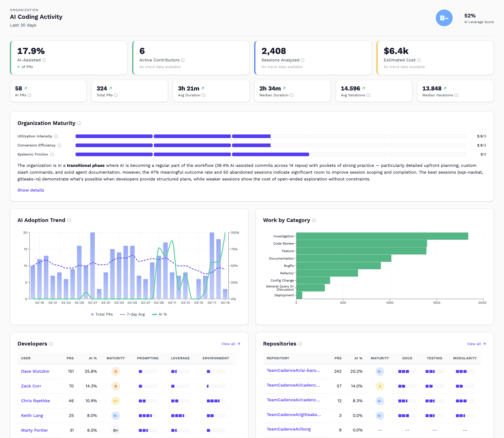The width and height of the screenshot is (504, 438).
Task: Click the Avg Duration info icon
Action: (203, 95)
